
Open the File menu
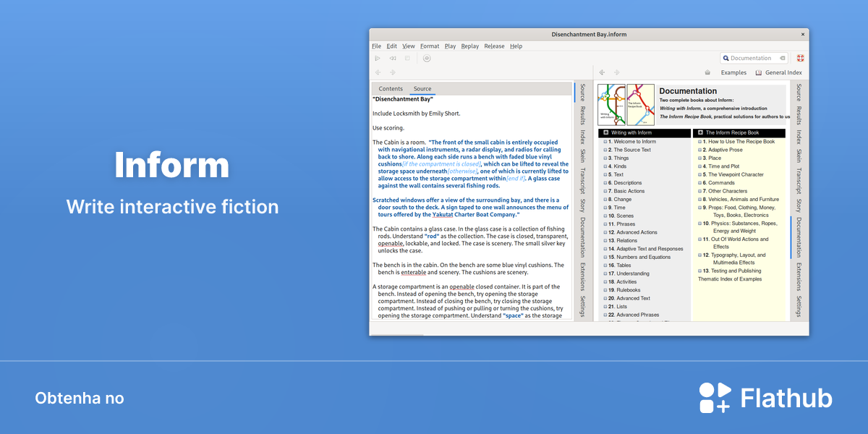(x=376, y=46)
